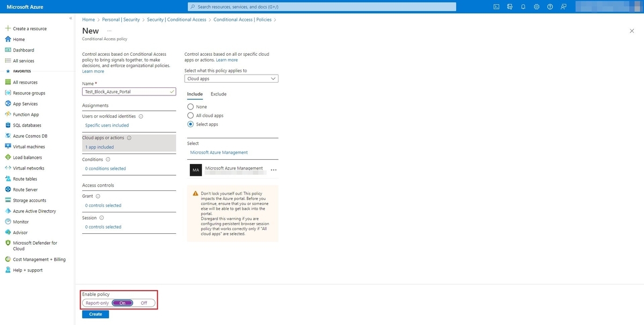Open the notifications bell

point(523,6)
